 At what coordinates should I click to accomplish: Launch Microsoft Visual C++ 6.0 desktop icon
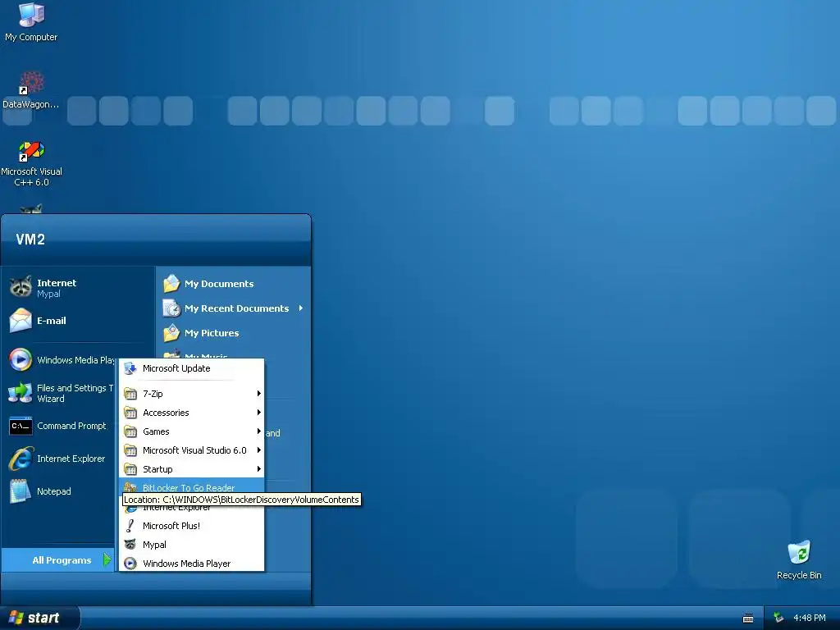click(x=31, y=151)
